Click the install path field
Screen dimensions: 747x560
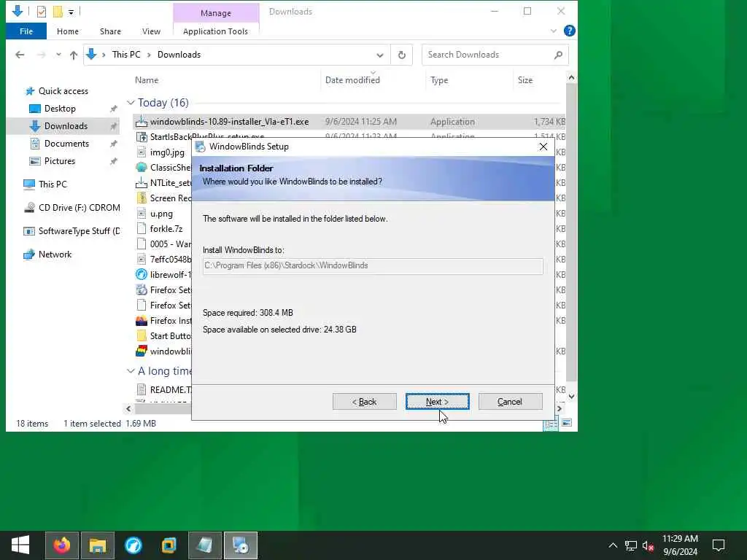[373, 265]
